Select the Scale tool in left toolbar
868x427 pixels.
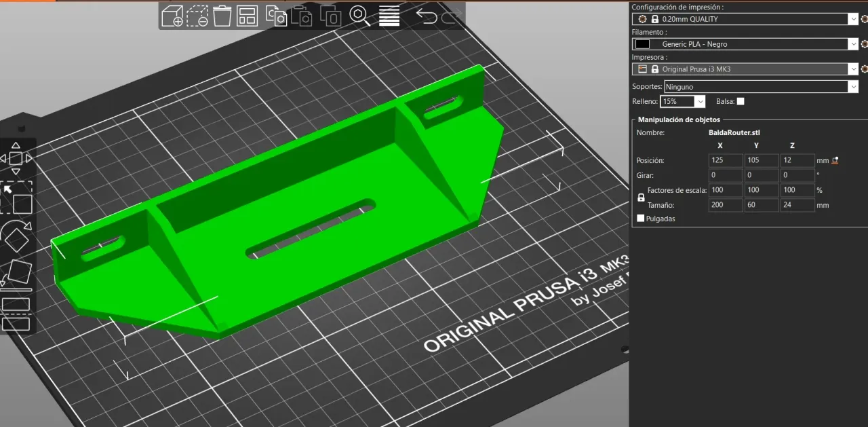click(17, 198)
